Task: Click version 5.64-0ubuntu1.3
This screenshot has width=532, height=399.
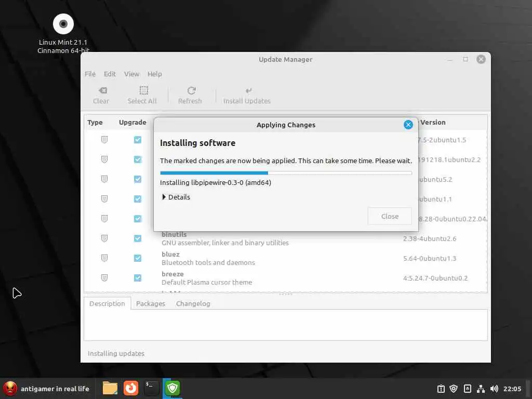Action: [x=430, y=259]
